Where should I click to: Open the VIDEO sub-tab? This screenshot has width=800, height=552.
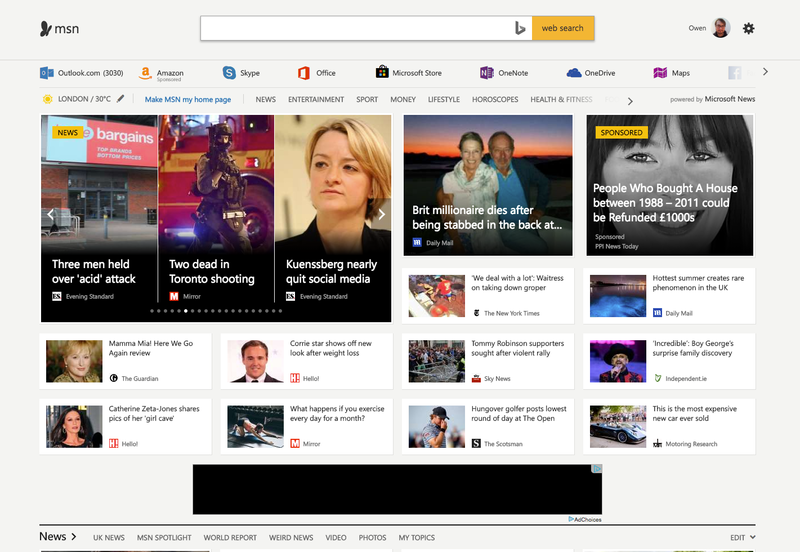pyautogui.click(x=336, y=538)
